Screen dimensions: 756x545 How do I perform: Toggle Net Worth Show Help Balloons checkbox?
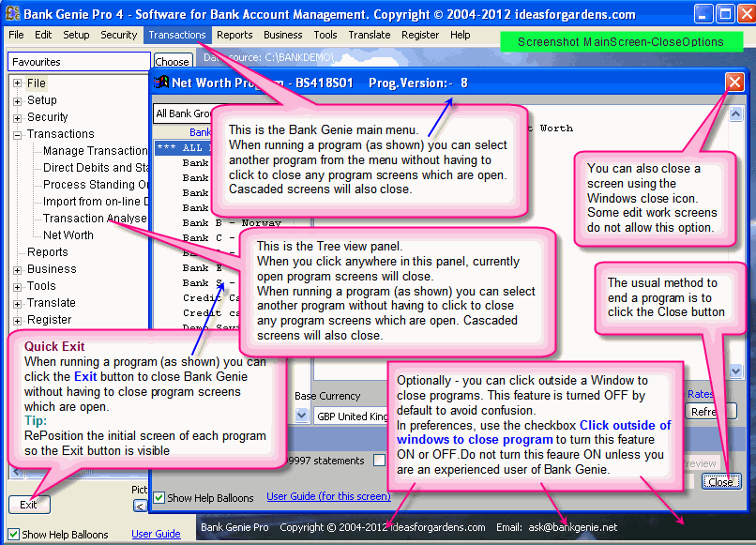[159, 498]
